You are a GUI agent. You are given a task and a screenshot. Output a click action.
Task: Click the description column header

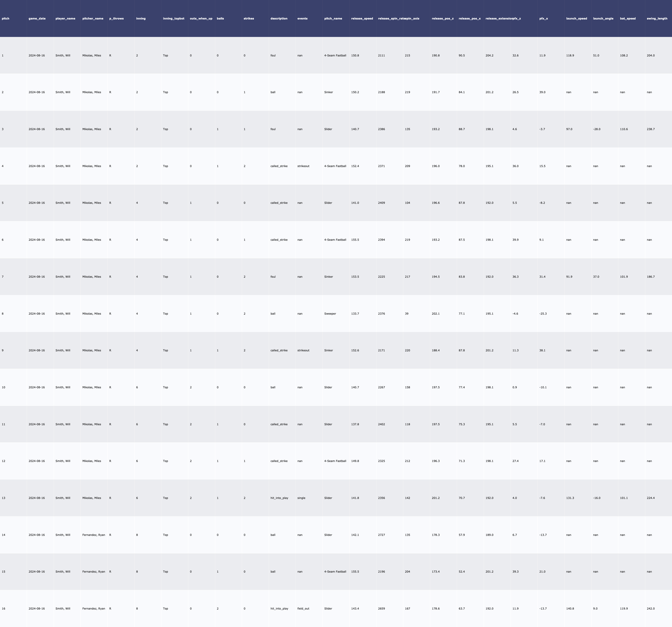pyautogui.click(x=279, y=19)
